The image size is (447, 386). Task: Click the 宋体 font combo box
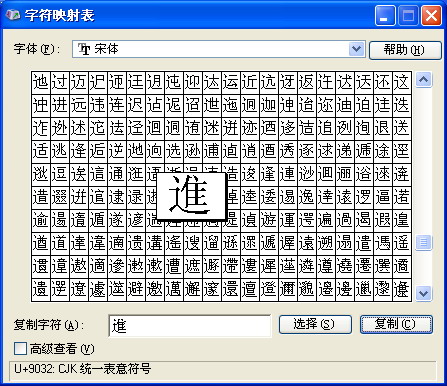coord(219,49)
